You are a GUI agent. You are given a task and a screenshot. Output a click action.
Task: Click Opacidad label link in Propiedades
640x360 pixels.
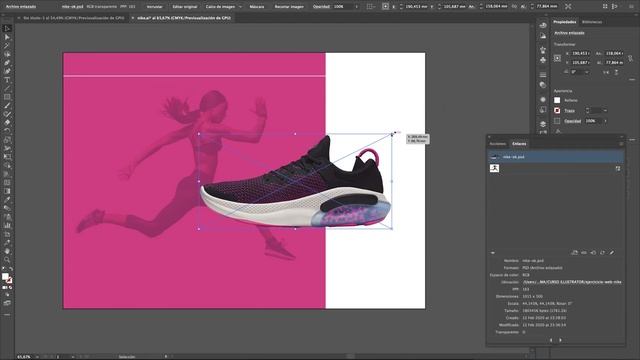point(572,121)
